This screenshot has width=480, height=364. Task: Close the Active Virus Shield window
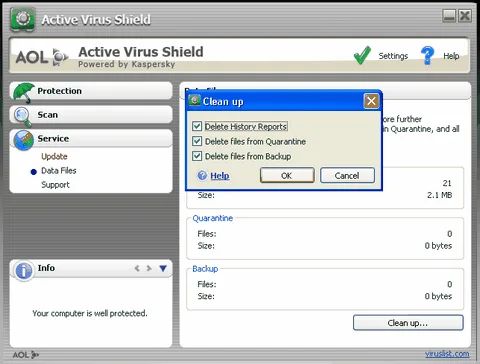[x=465, y=16]
